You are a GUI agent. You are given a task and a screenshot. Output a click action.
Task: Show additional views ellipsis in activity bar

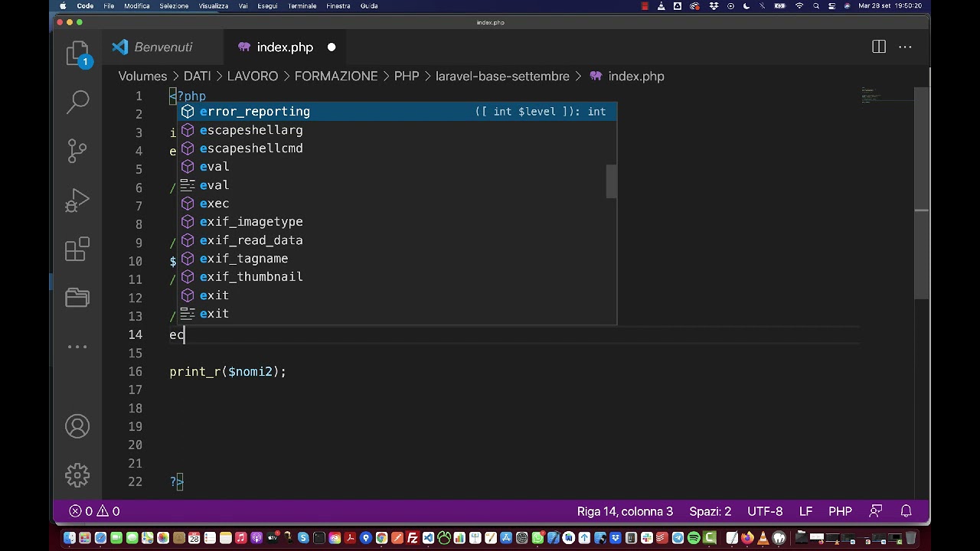coord(77,347)
